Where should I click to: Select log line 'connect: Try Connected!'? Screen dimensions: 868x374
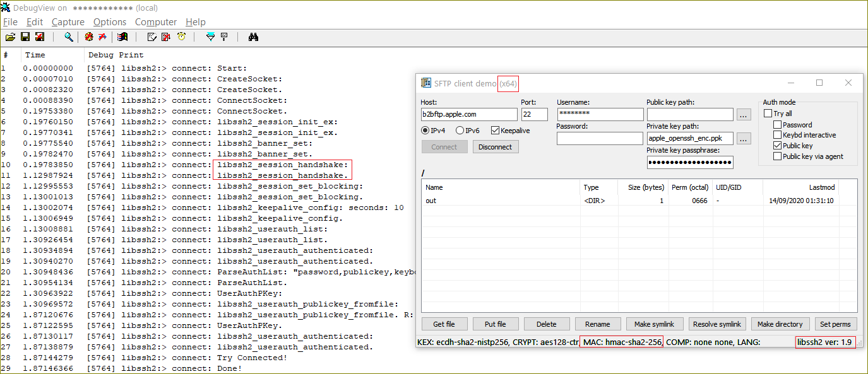click(229, 358)
